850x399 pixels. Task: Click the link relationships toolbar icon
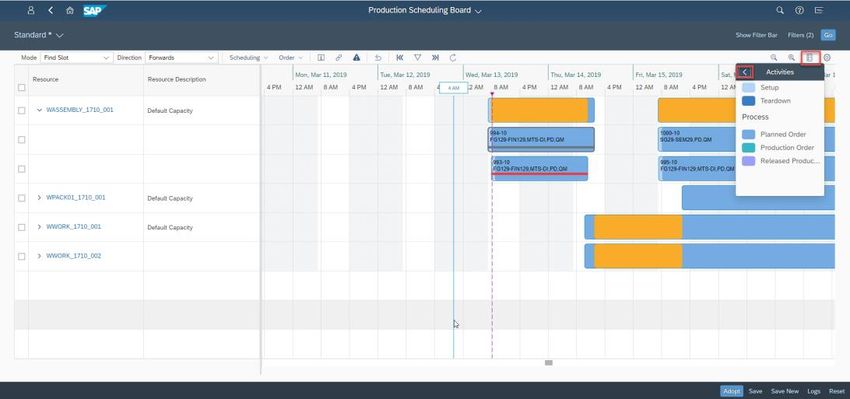[x=339, y=57]
